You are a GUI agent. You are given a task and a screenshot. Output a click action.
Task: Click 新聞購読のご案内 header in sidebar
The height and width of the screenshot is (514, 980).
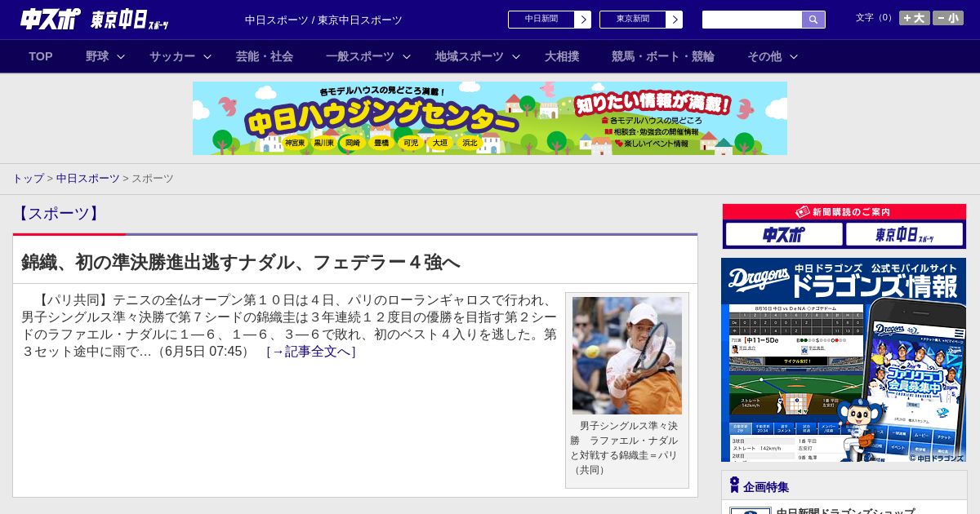click(x=844, y=212)
